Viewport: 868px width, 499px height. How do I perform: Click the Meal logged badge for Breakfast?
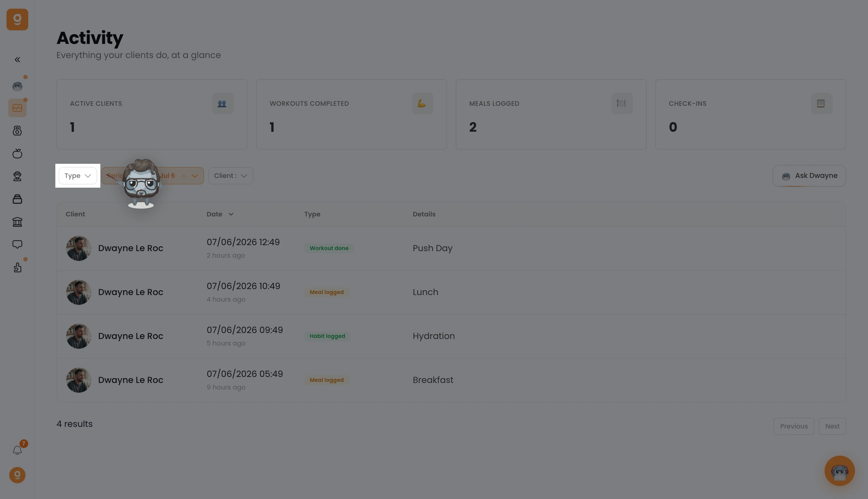(x=327, y=380)
